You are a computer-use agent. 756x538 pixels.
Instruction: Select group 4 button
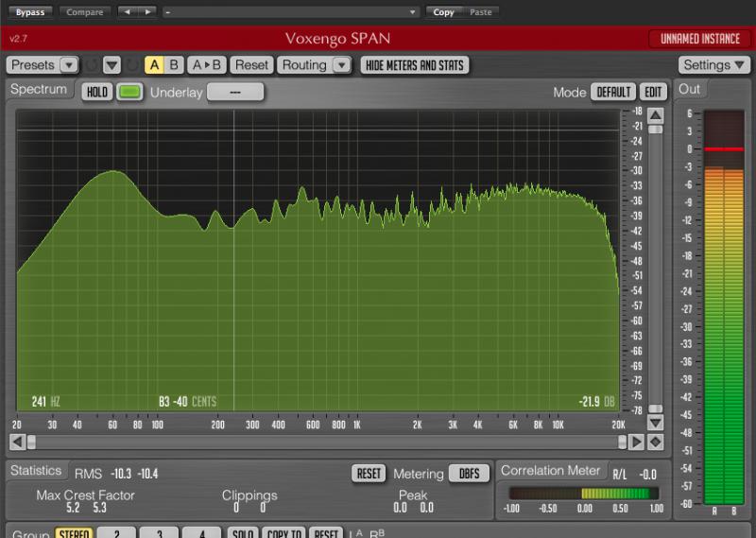tap(202, 533)
